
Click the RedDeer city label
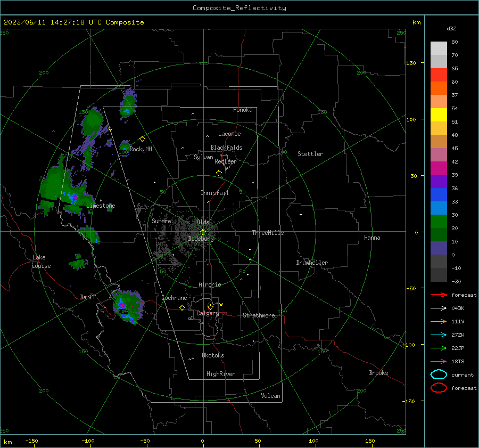coord(226,161)
